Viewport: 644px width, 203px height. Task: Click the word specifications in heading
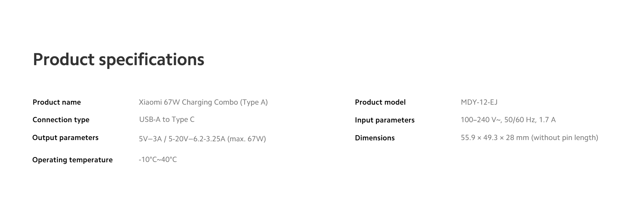(x=152, y=60)
